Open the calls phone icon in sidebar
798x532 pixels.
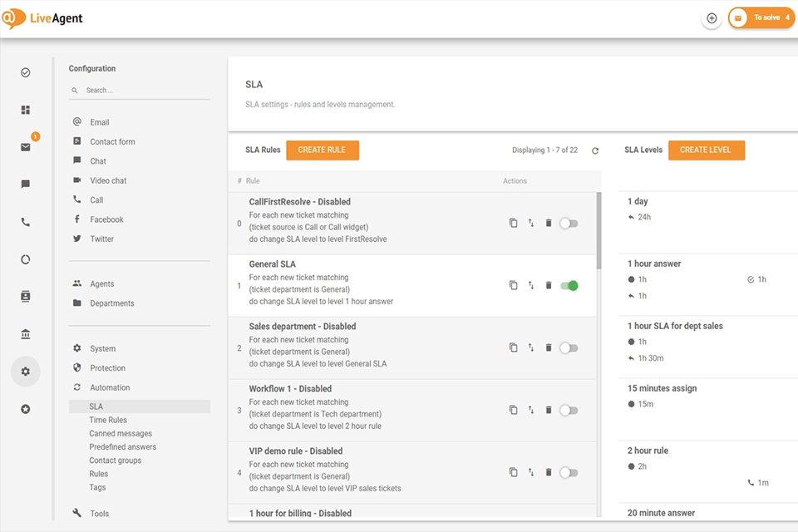click(26, 222)
